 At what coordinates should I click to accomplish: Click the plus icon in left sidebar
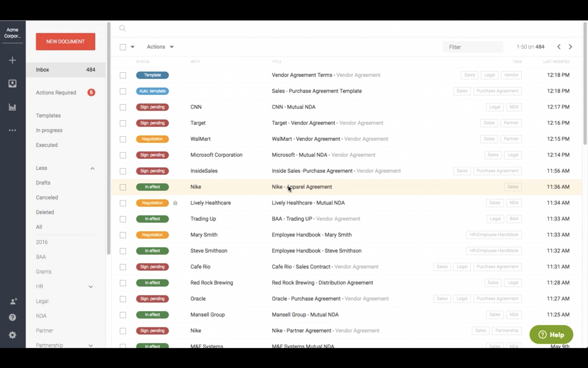[x=12, y=60]
